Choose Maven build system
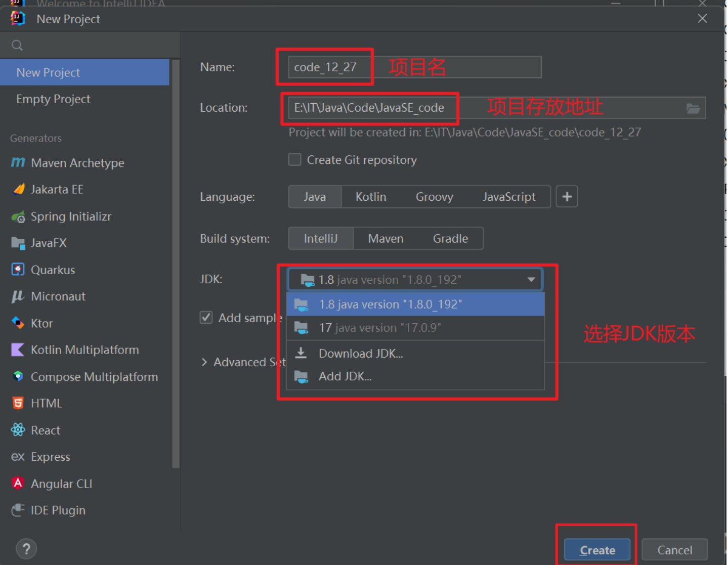Screen dimensions: 728x565 point(386,239)
